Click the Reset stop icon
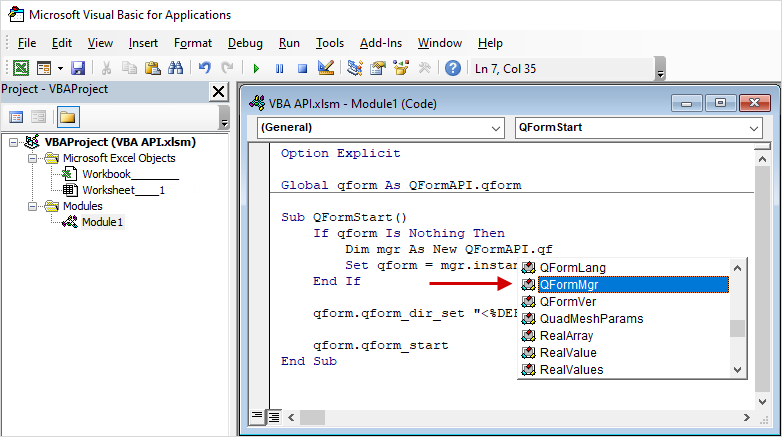 click(300, 68)
